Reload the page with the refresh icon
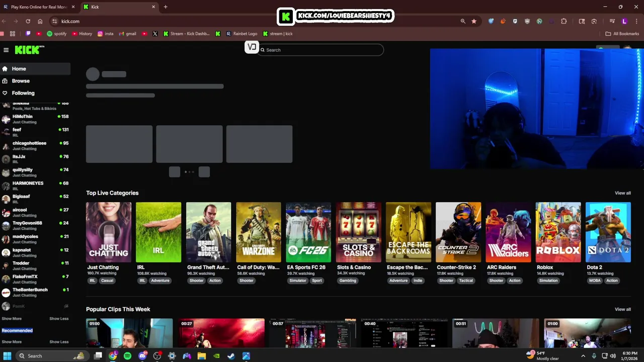The height and width of the screenshot is (362, 644). pyautogui.click(x=28, y=21)
